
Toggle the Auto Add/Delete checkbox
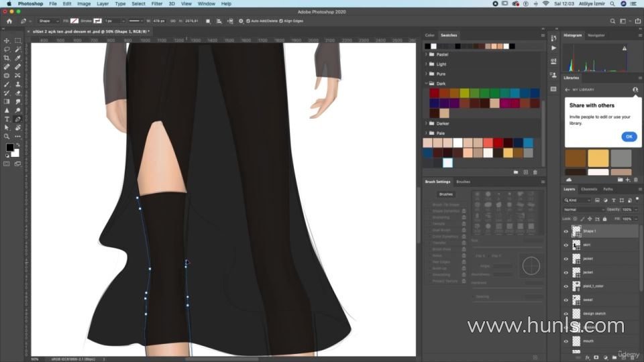point(249,21)
